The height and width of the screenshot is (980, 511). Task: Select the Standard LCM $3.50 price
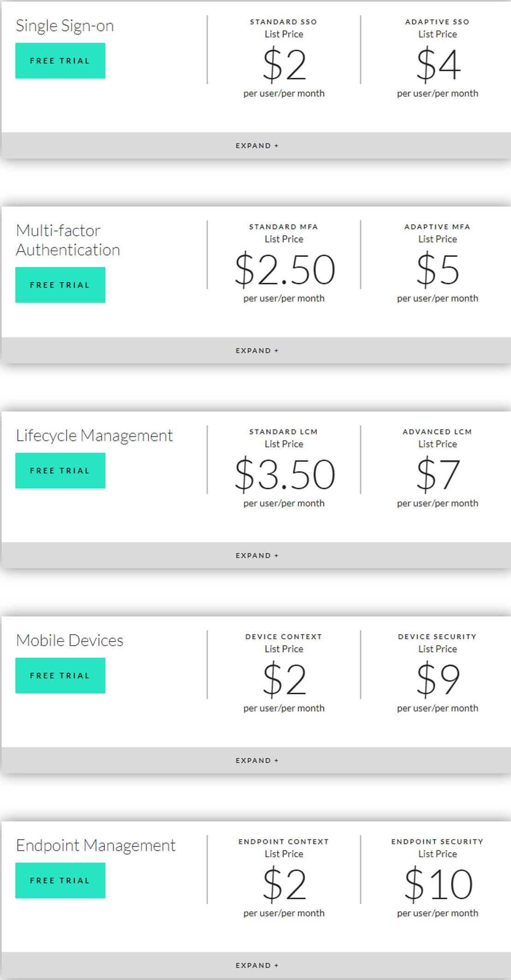click(284, 475)
